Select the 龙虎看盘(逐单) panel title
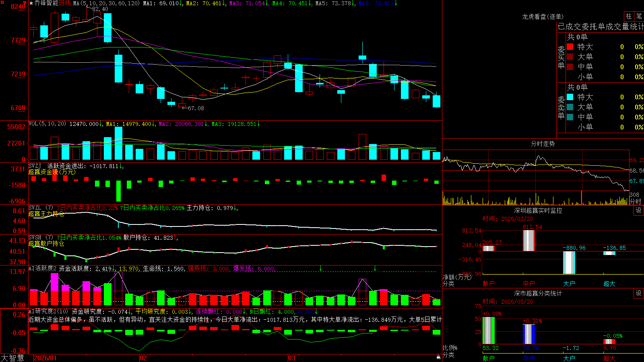The height and width of the screenshot is (362, 644). [543, 16]
